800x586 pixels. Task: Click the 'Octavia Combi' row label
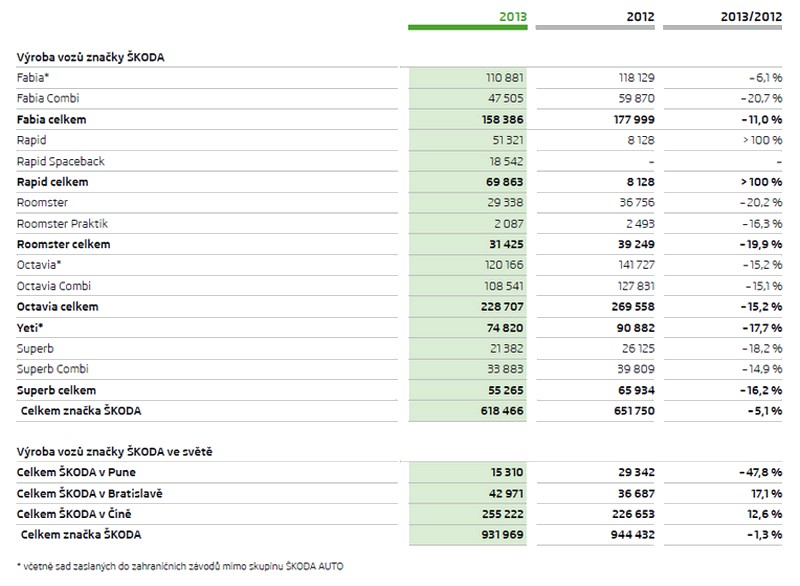click(x=54, y=286)
